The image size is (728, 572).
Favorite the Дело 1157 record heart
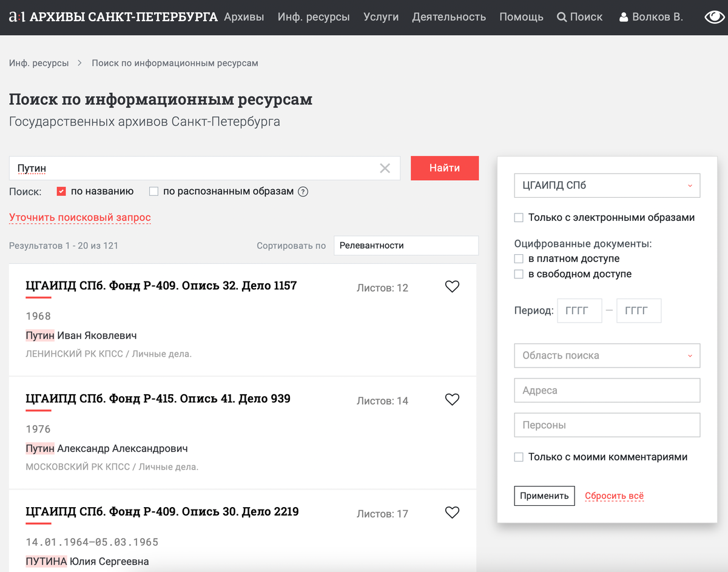[452, 287]
